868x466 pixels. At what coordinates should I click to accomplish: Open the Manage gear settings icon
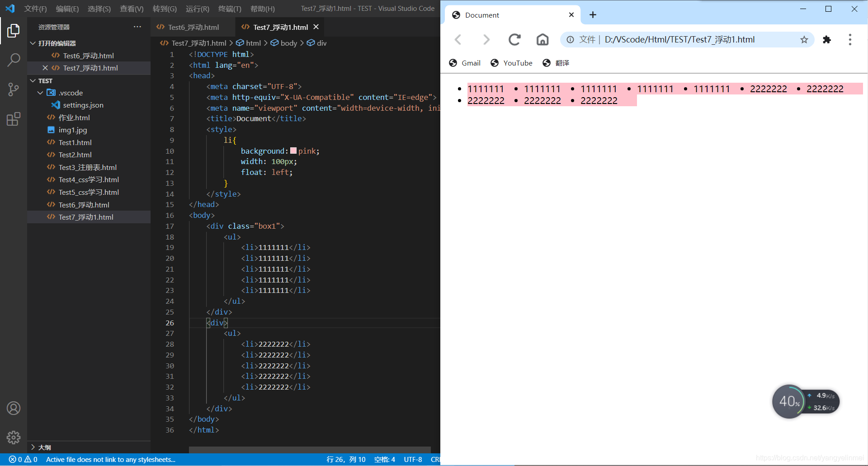coord(14,437)
